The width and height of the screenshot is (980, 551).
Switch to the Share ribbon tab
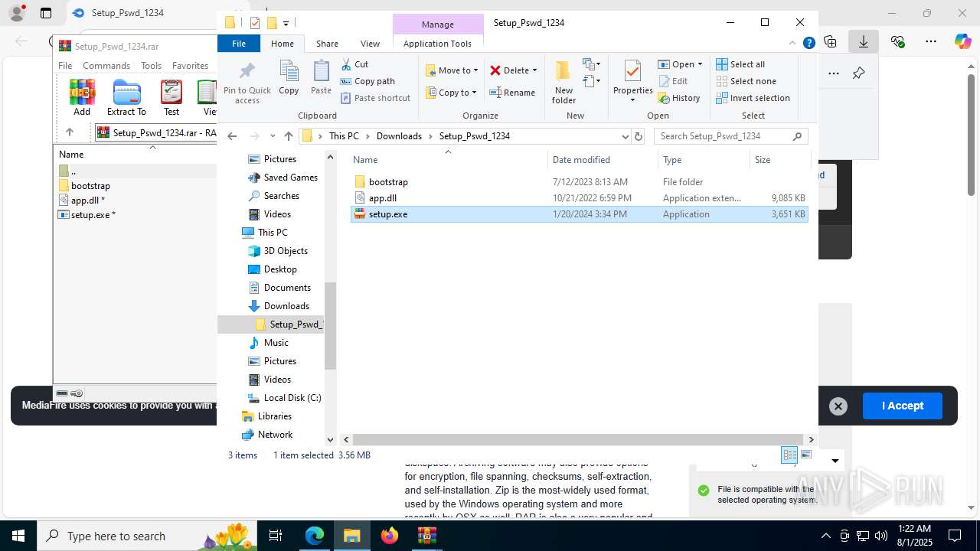327,44
